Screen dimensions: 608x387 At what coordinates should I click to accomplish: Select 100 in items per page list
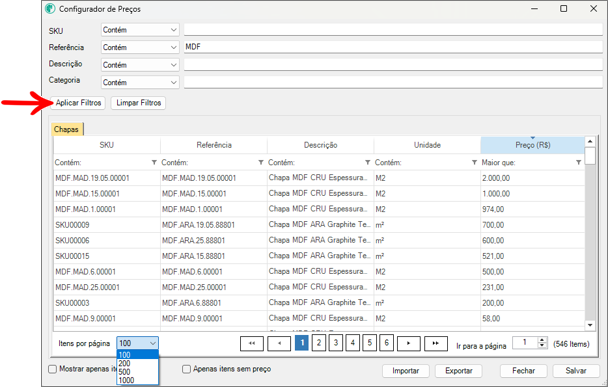137,355
